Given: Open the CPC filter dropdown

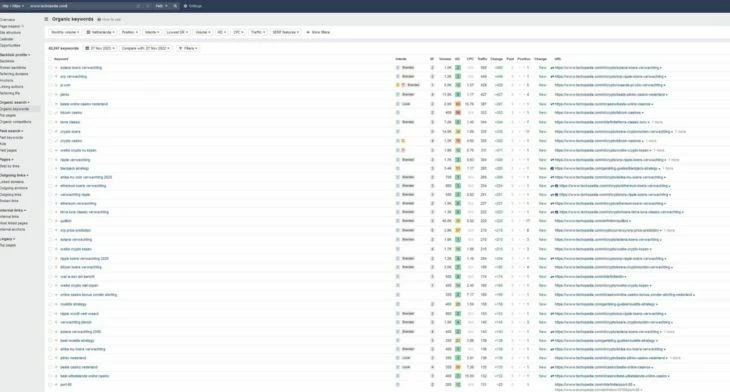Looking at the screenshot, I should [238, 32].
